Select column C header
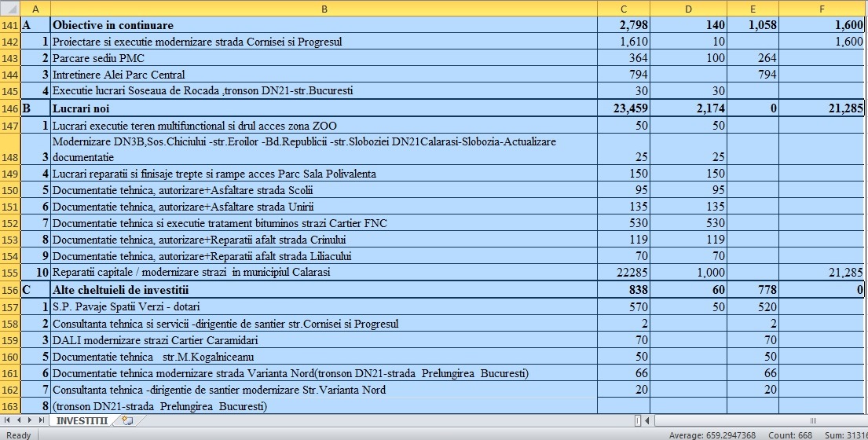The height and width of the screenshot is (440, 868). click(x=624, y=9)
